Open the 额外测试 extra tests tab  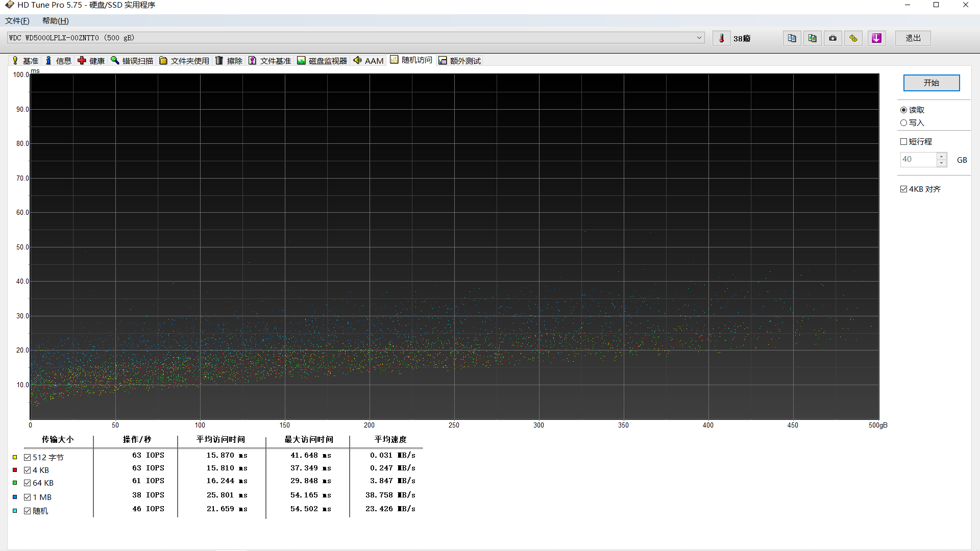pos(460,61)
